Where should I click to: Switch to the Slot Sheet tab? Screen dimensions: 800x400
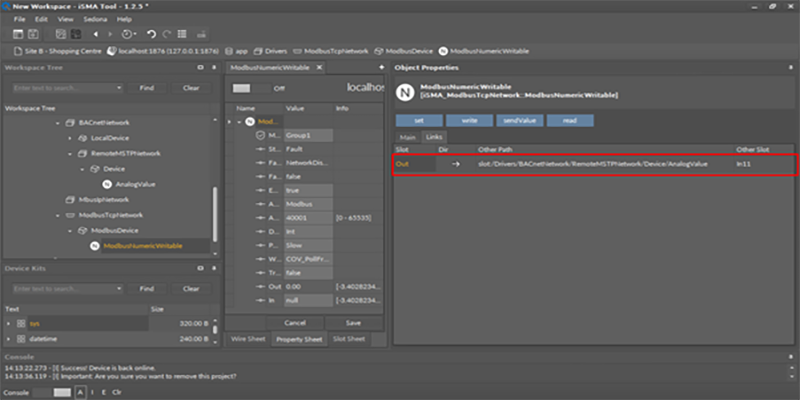(349, 339)
